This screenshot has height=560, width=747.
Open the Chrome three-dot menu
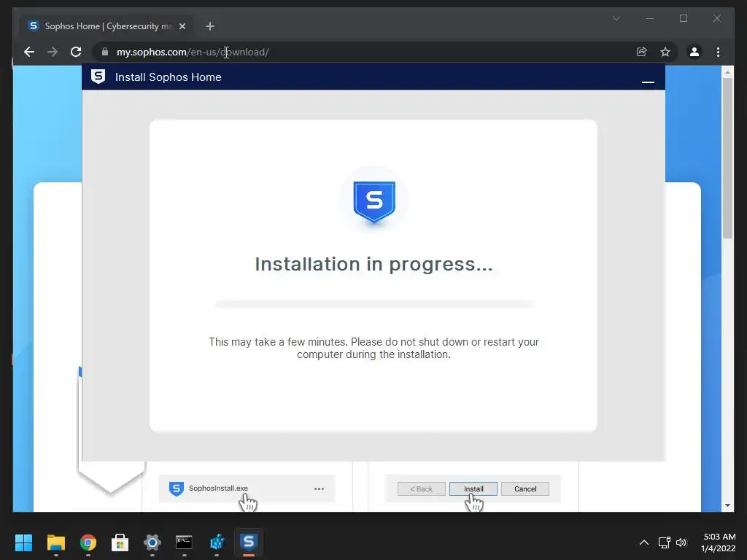click(x=718, y=52)
